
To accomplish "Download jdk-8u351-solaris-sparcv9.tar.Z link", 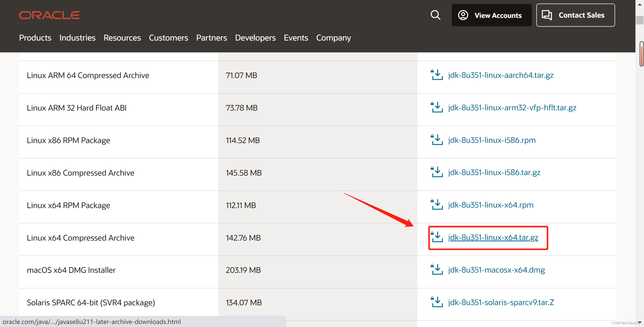I will pyautogui.click(x=501, y=302).
